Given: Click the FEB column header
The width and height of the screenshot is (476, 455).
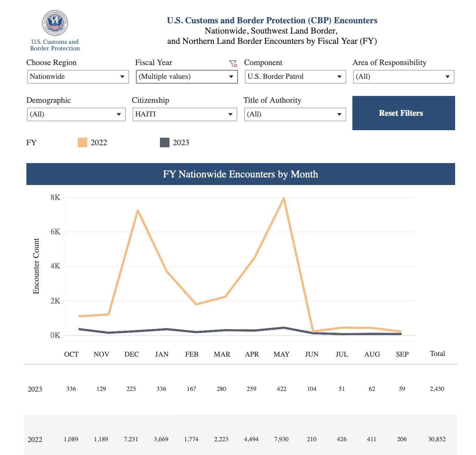Looking at the screenshot, I should 192,354.
